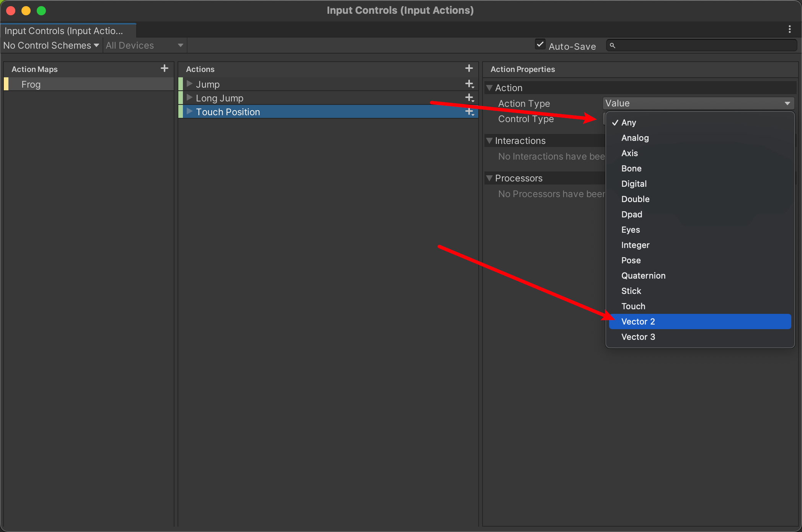Select Vector 2 control type
The image size is (802, 532).
click(x=700, y=321)
